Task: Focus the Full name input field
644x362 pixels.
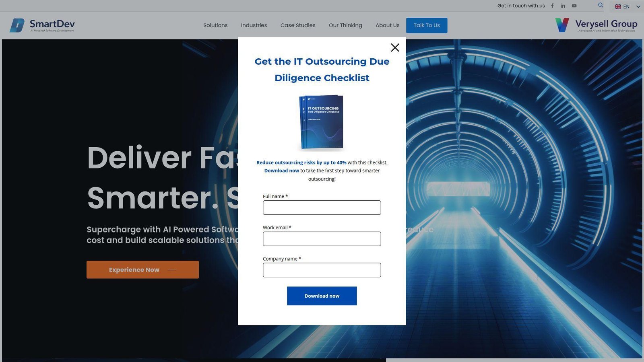Action: click(x=322, y=208)
